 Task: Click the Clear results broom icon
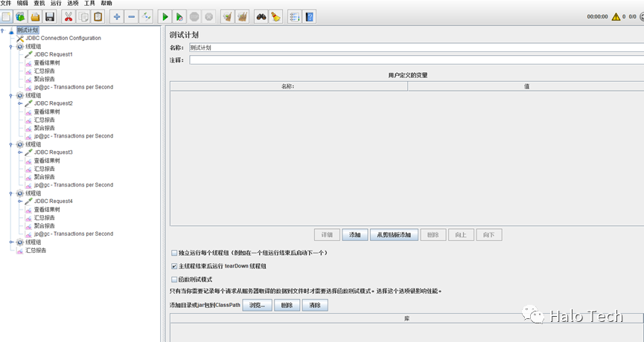coord(228,17)
